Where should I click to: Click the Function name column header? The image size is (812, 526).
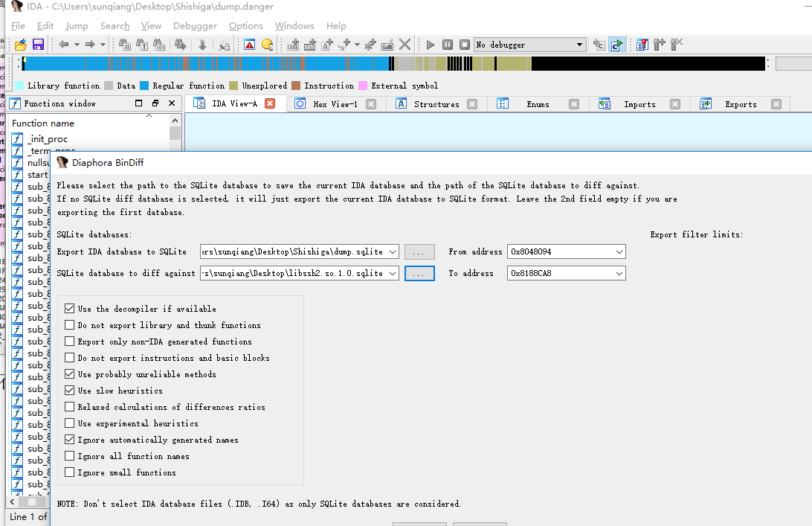click(43, 124)
